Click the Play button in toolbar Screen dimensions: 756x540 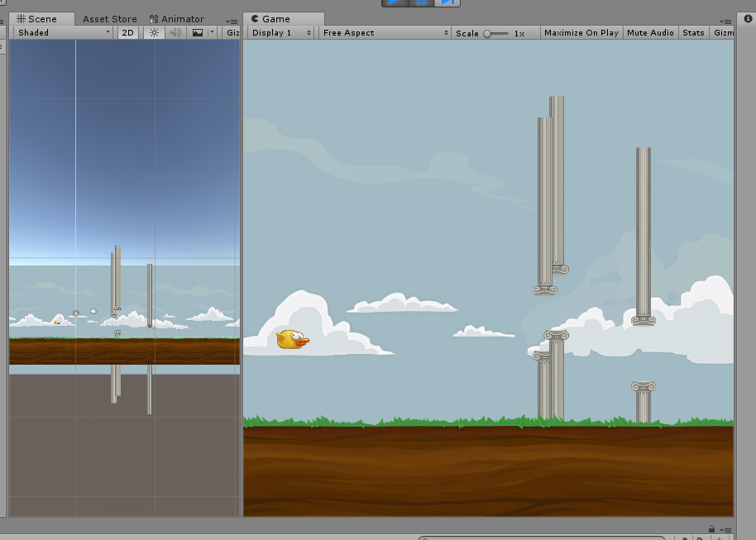[x=395, y=2]
